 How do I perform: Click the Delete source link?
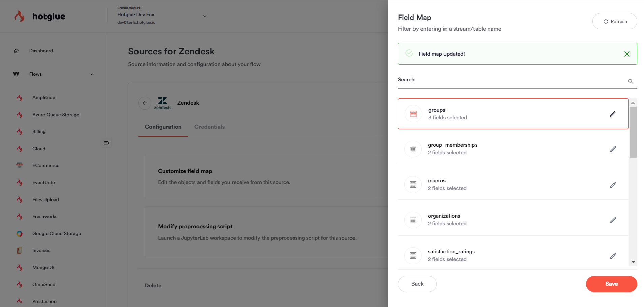pyautogui.click(x=153, y=286)
